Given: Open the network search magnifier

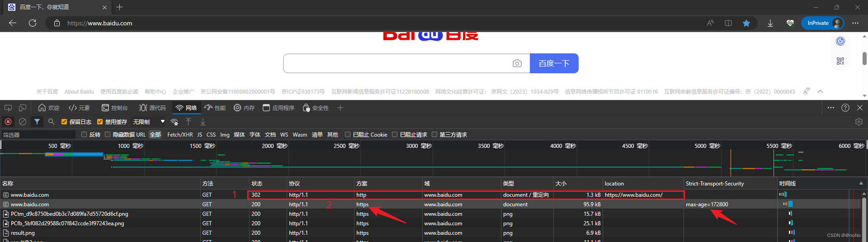Looking at the screenshot, I should (x=52, y=122).
